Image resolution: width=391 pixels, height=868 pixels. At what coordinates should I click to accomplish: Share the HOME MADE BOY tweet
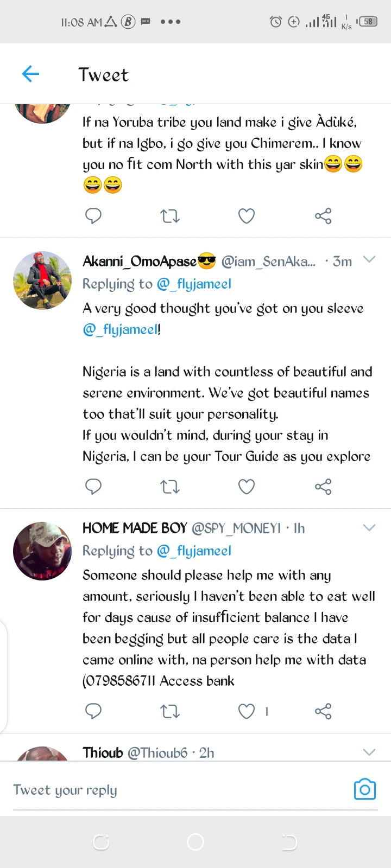(323, 711)
